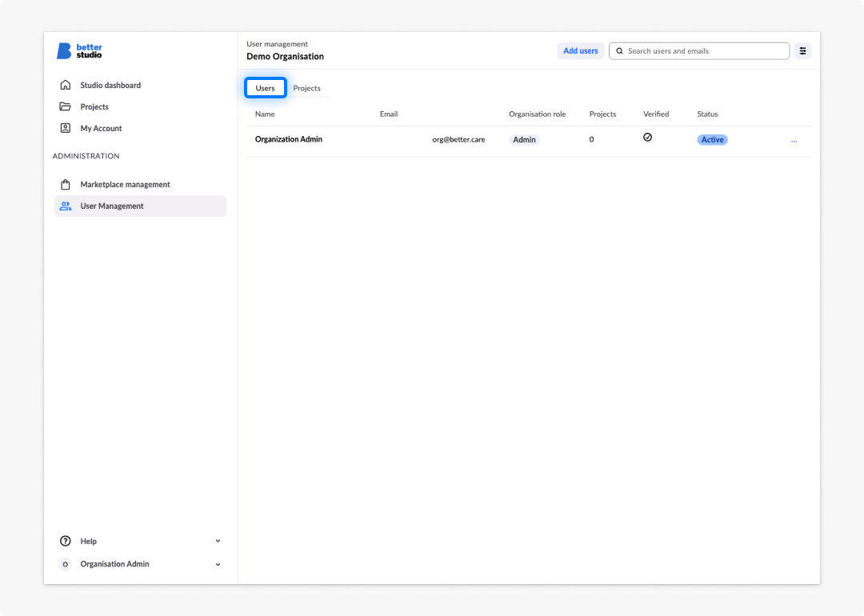Image resolution: width=864 pixels, height=616 pixels.
Task: Open Marketplace management
Action: [x=141, y=184]
